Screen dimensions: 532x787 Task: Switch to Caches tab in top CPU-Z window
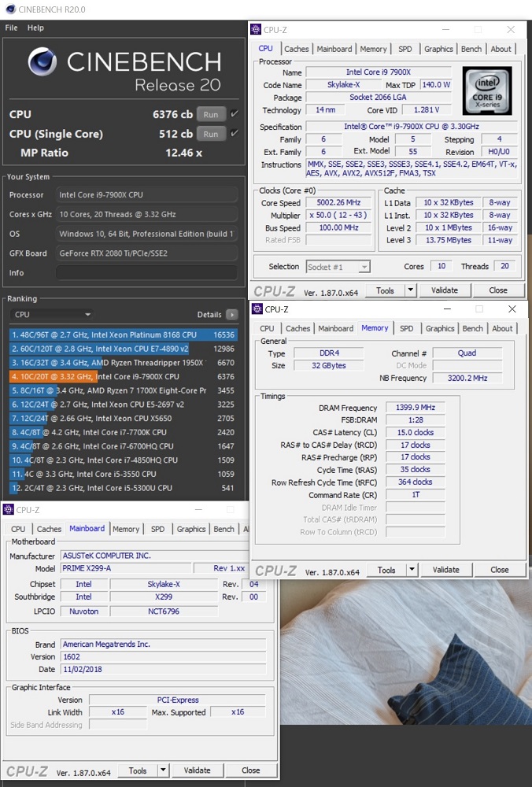point(296,49)
